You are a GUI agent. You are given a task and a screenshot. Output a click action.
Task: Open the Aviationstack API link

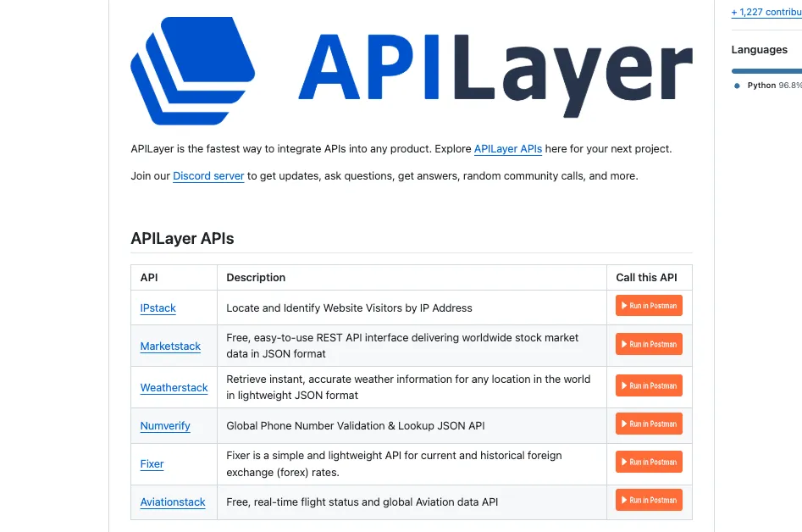pos(173,502)
